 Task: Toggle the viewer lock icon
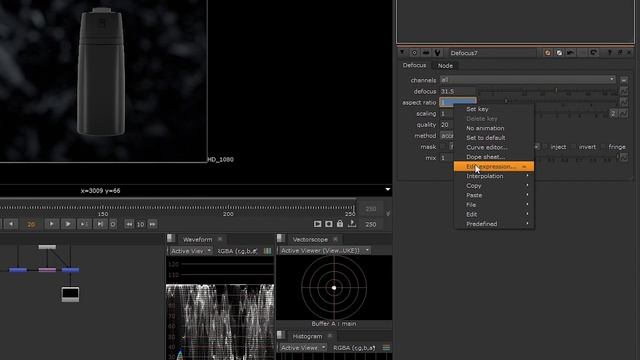coord(340,223)
